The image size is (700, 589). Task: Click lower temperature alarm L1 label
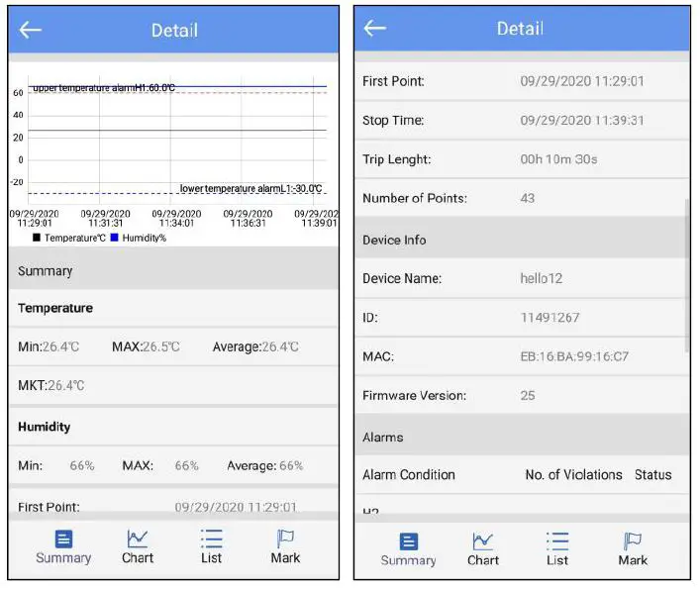point(250,189)
